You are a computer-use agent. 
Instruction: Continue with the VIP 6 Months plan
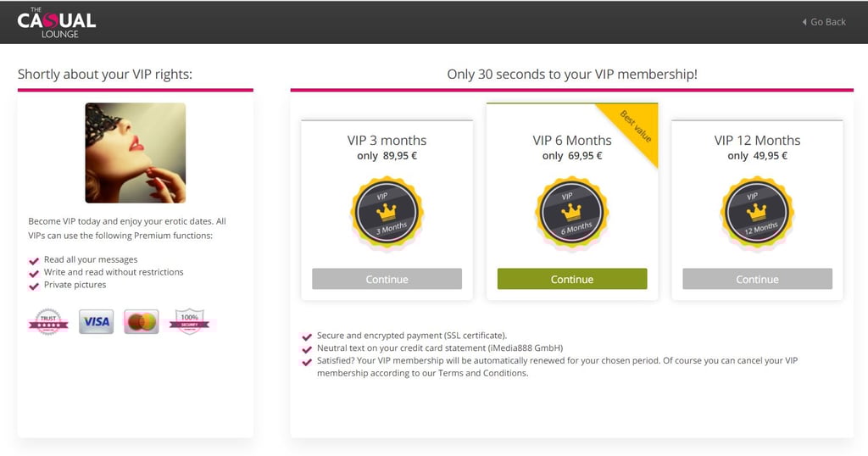pyautogui.click(x=572, y=279)
